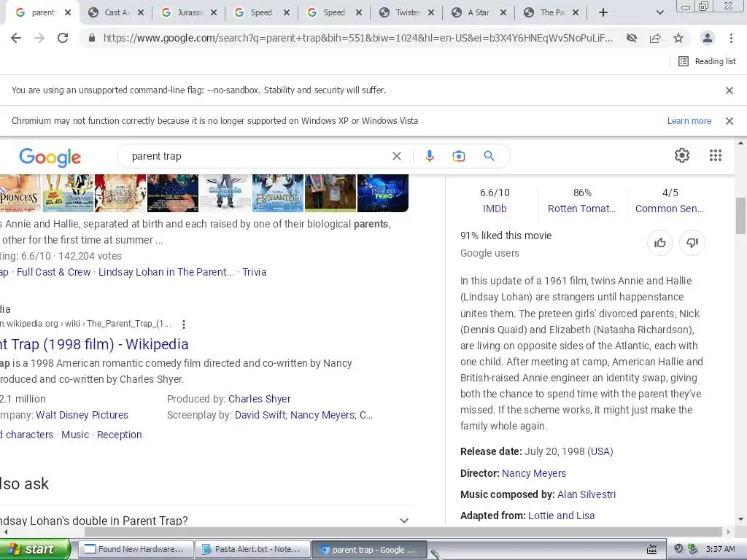Open the Google apps grid
The image size is (747, 560).
[x=715, y=155]
